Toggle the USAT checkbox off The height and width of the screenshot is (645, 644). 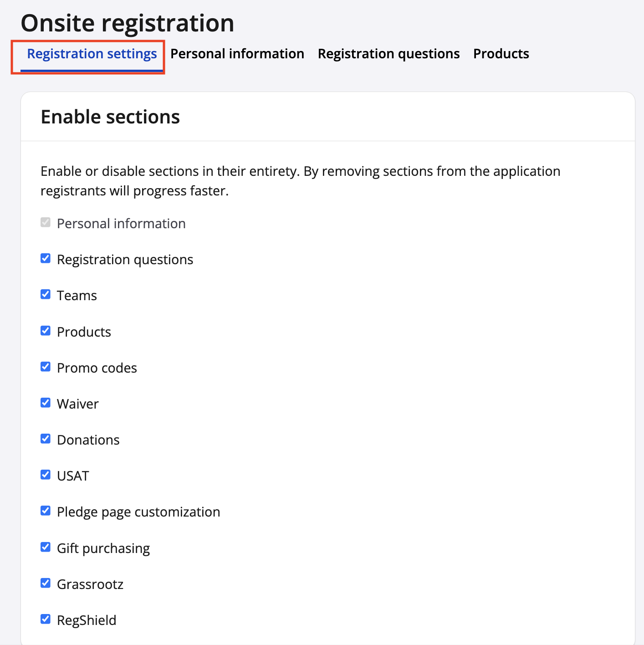[x=46, y=475]
